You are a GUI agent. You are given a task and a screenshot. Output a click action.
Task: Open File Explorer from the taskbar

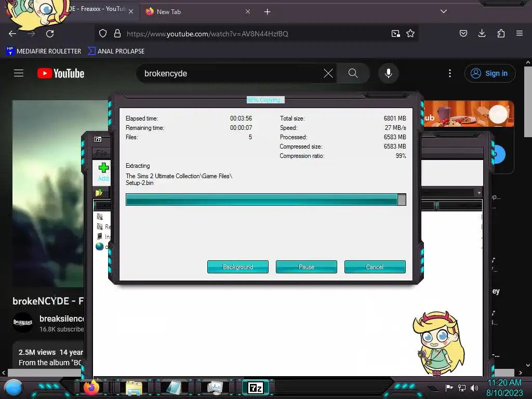click(134, 388)
